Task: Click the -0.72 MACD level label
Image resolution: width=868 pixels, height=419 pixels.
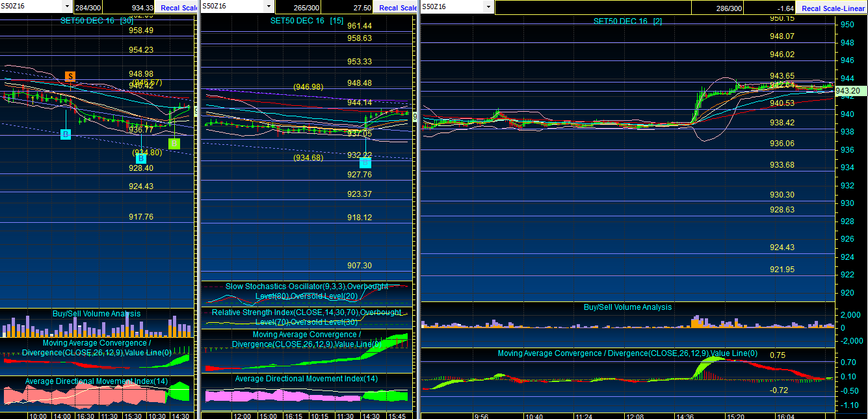Action: [x=779, y=390]
